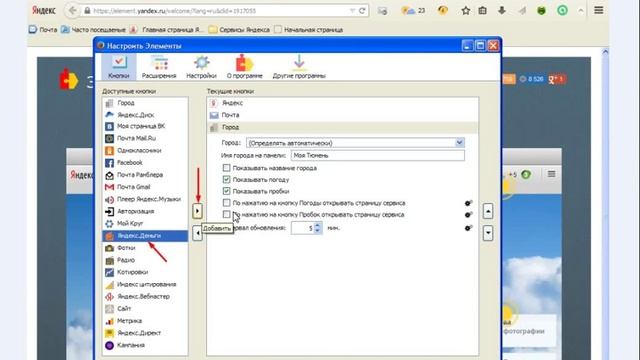Click gear icon beside update interval
Image resolution: width=640 pixels, height=360 pixels.
coord(468,228)
